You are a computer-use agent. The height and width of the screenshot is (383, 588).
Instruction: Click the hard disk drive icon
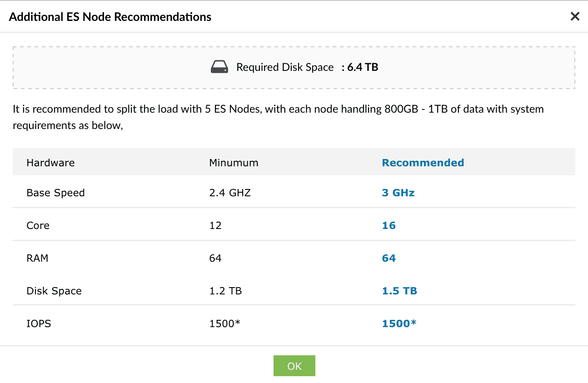[219, 68]
